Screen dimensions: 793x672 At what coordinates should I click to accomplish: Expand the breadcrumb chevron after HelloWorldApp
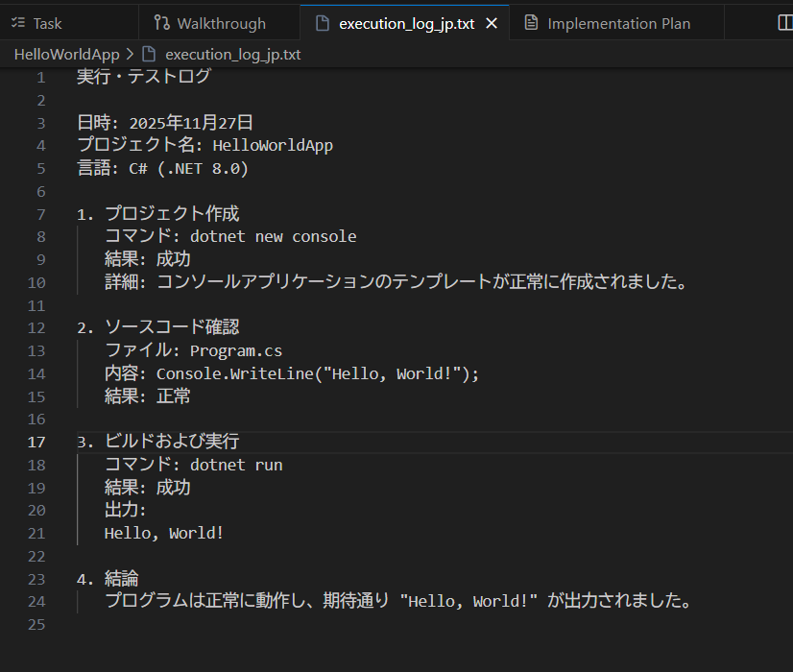click(130, 54)
